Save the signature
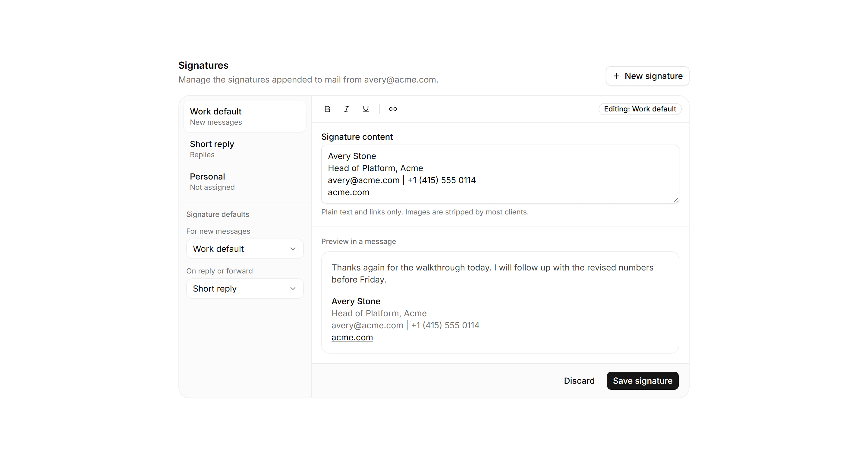This screenshot has height=456, width=868. tap(643, 381)
